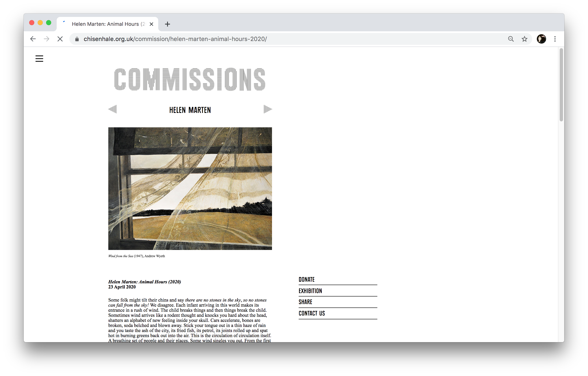Click the reload/stop page icon

60,39
